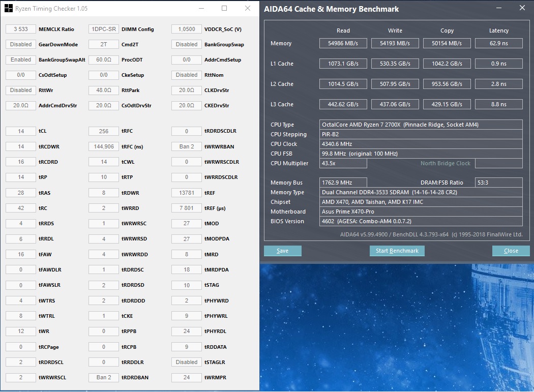The image size is (534, 392).
Task: Click the tCL value 14
Action: tap(21, 131)
